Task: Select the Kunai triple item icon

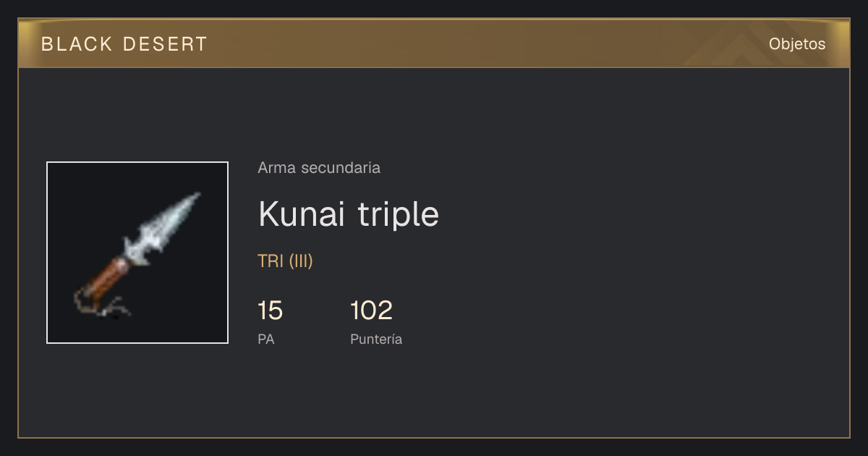Action: pyautogui.click(x=137, y=253)
